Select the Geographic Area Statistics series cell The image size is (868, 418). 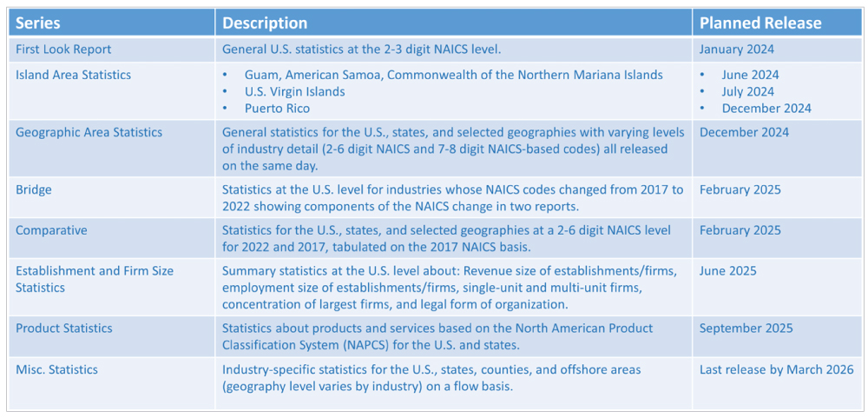pyautogui.click(x=112, y=148)
